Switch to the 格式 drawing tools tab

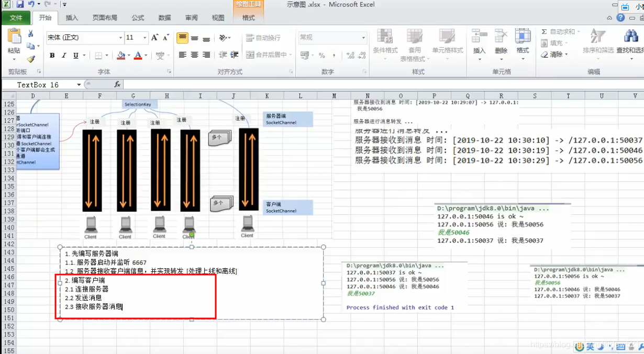[x=249, y=18]
